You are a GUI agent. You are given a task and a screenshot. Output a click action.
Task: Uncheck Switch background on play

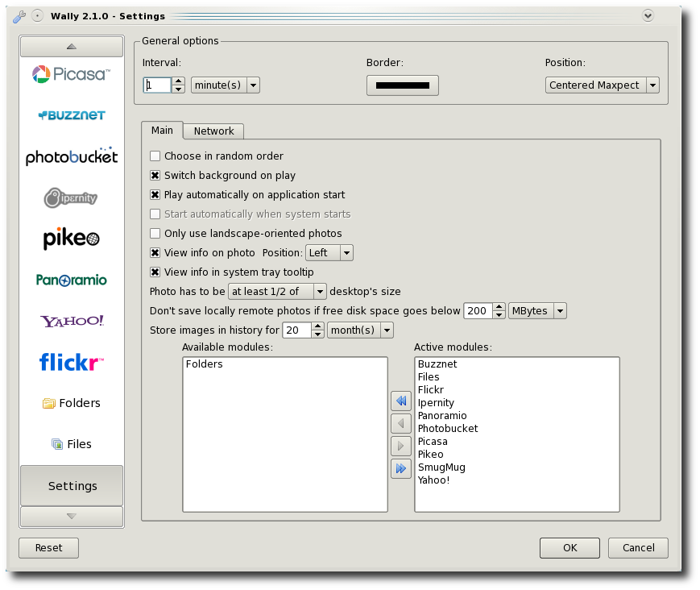click(x=155, y=175)
